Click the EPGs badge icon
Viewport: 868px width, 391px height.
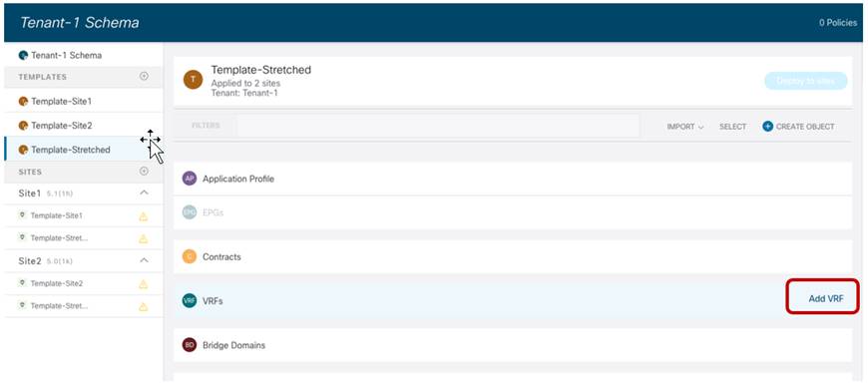point(190,212)
